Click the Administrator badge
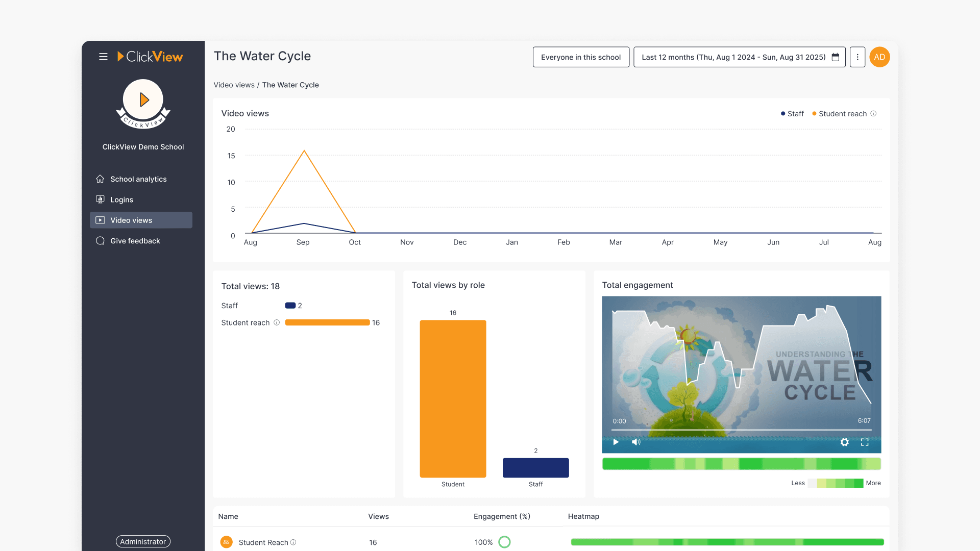This screenshot has height=551, width=980. coord(143,541)
